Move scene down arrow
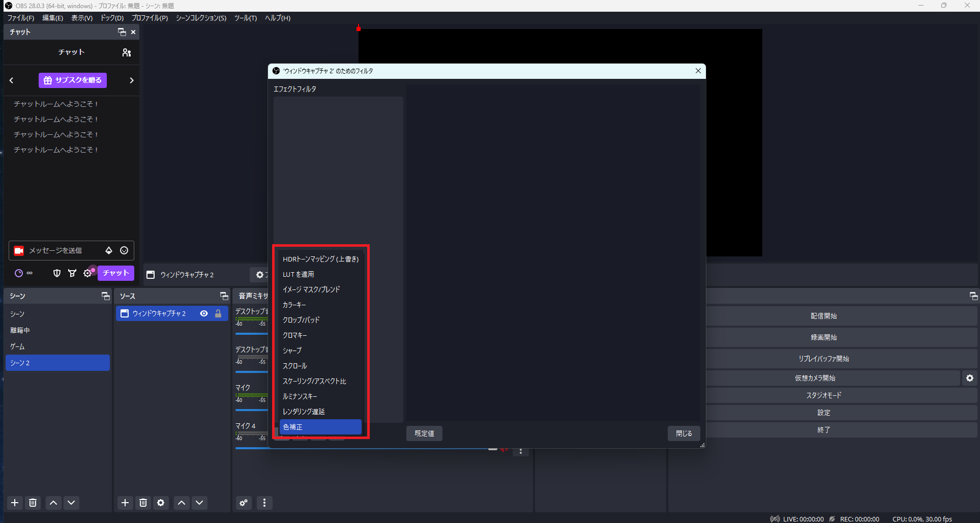The image size is (980, 523). click(71, 503)
